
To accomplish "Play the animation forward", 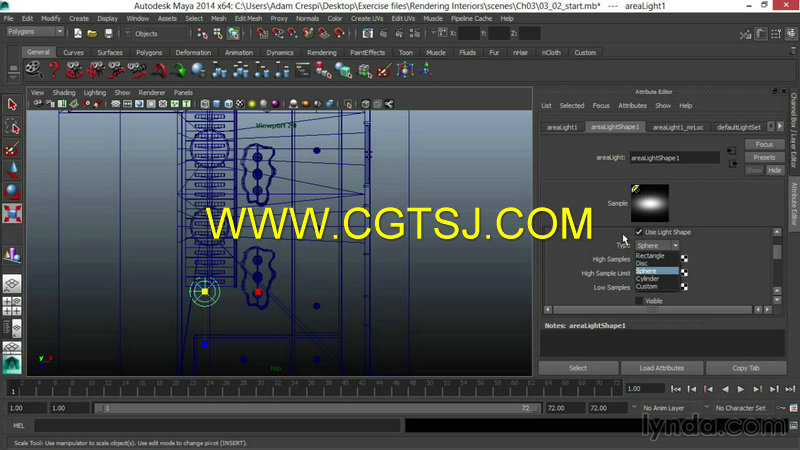I will tap(741, 389).
